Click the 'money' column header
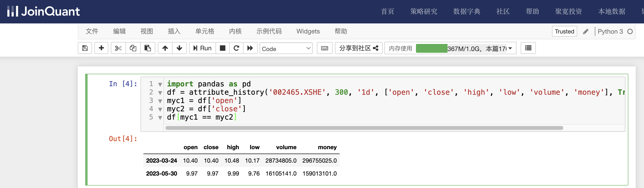 click(327, 147)
